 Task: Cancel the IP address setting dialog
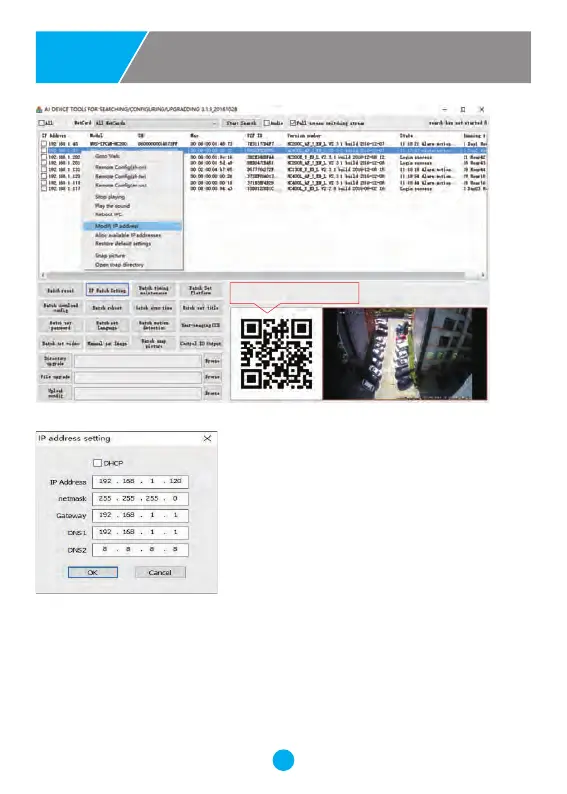[x=160, y=572]
